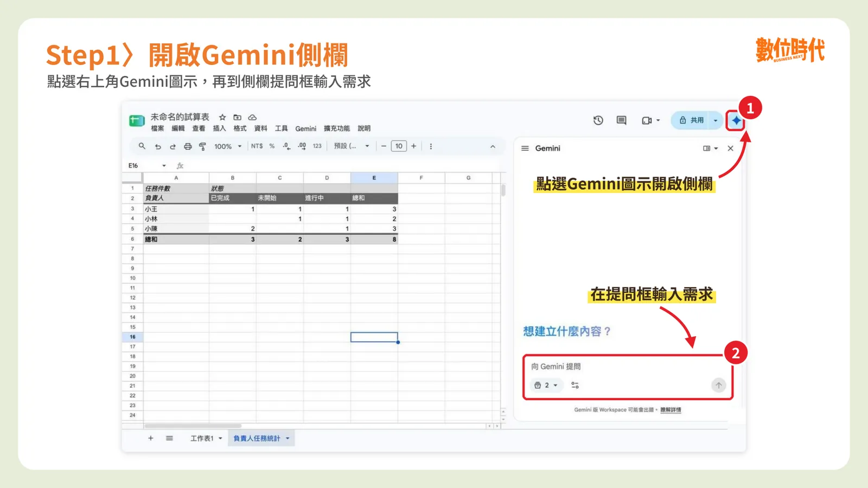Viewport: 868px width, 488px height.
Task: Undo the last action
Action: point(158,146)
